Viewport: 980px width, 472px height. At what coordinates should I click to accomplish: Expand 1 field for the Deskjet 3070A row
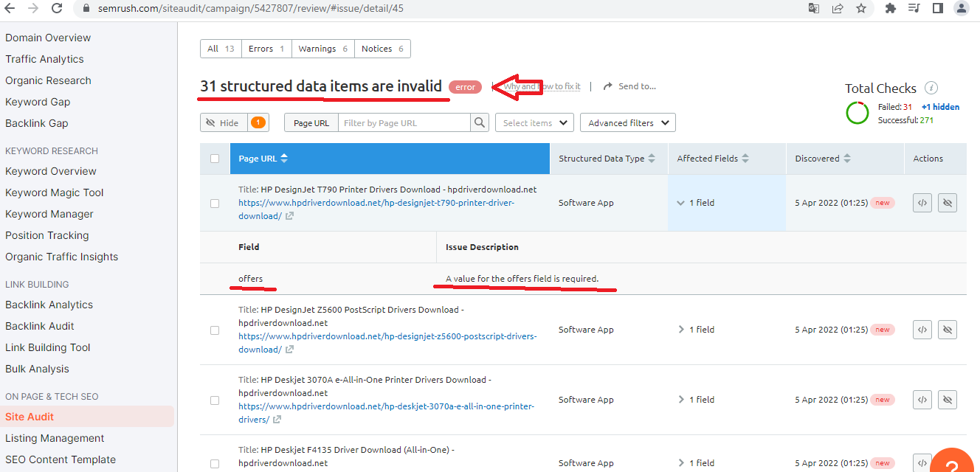[695, 400]
